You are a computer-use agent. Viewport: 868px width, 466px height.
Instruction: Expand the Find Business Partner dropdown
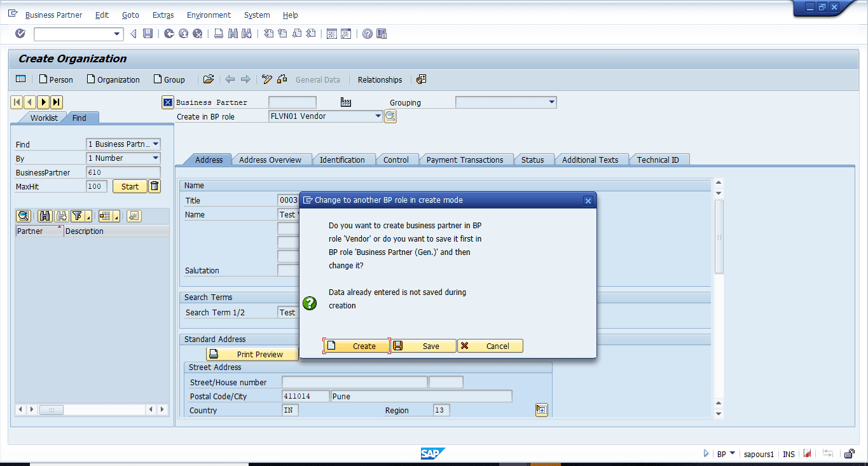(x=156, y=144)
